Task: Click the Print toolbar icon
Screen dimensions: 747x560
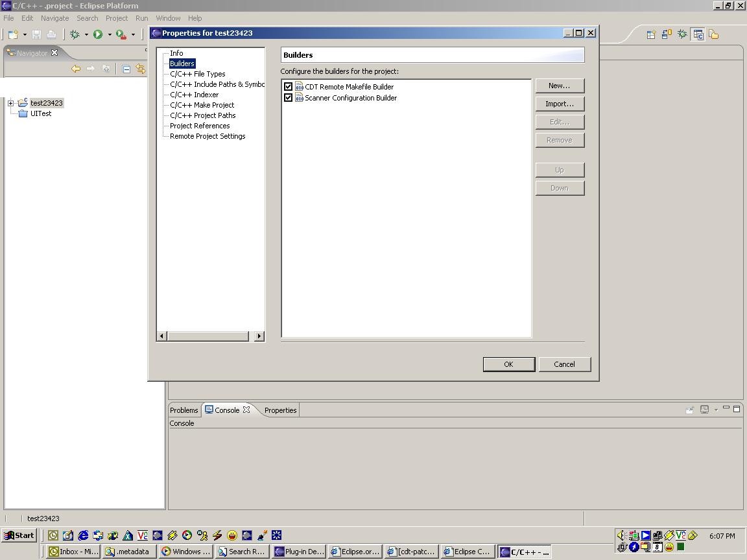Action: [51, 34]
